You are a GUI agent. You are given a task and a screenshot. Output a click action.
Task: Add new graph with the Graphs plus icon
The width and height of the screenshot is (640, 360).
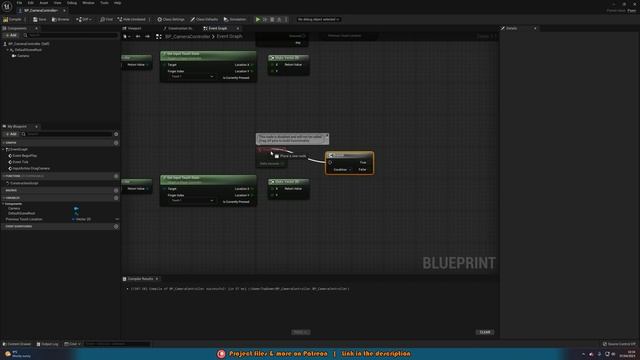[x=116, y=143]
